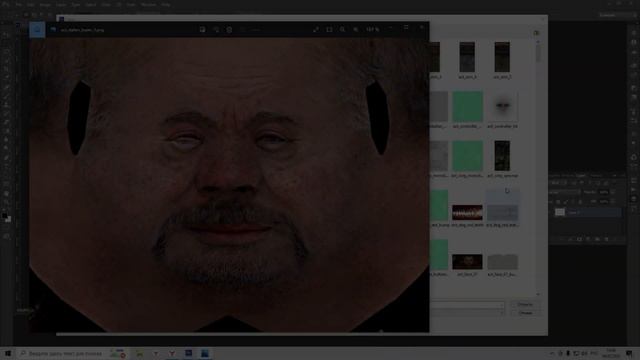Select the gray thumbnail in the bottom row of the file dialog

point(502,262)
